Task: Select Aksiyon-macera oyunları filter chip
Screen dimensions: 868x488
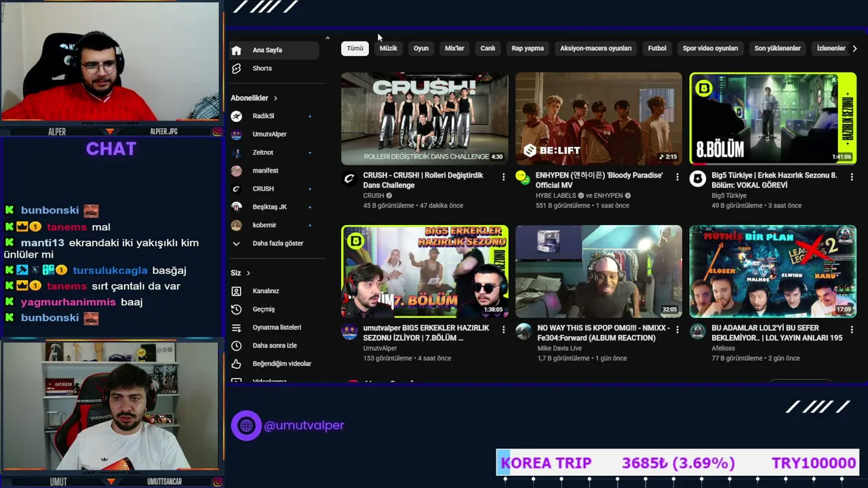Action: pyautogui.click(x=595, y=49)
